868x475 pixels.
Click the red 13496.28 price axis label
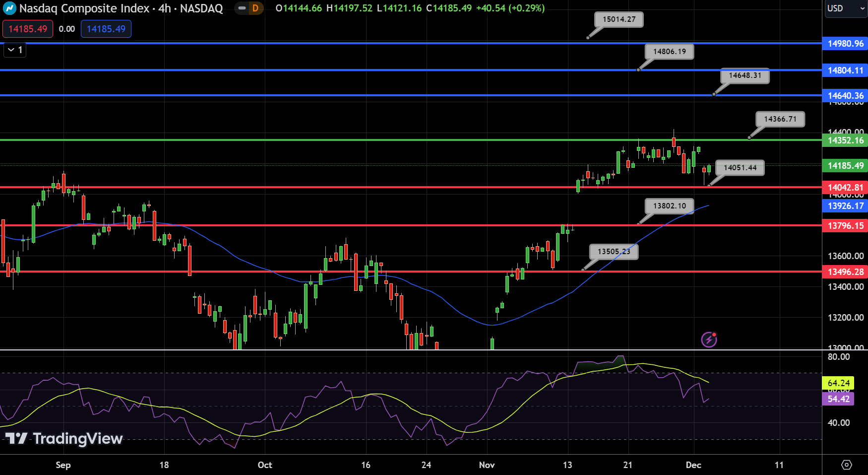(x=845, y=272)
